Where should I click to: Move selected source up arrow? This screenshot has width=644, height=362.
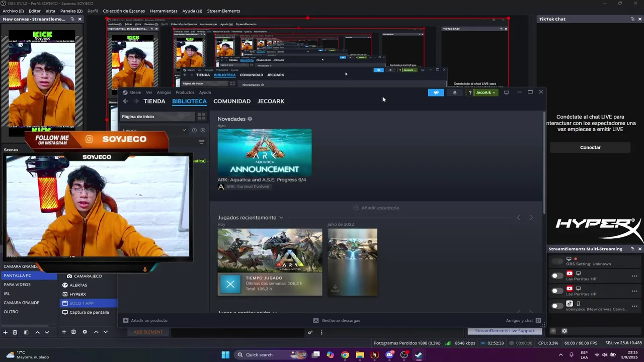click(96, 332)
